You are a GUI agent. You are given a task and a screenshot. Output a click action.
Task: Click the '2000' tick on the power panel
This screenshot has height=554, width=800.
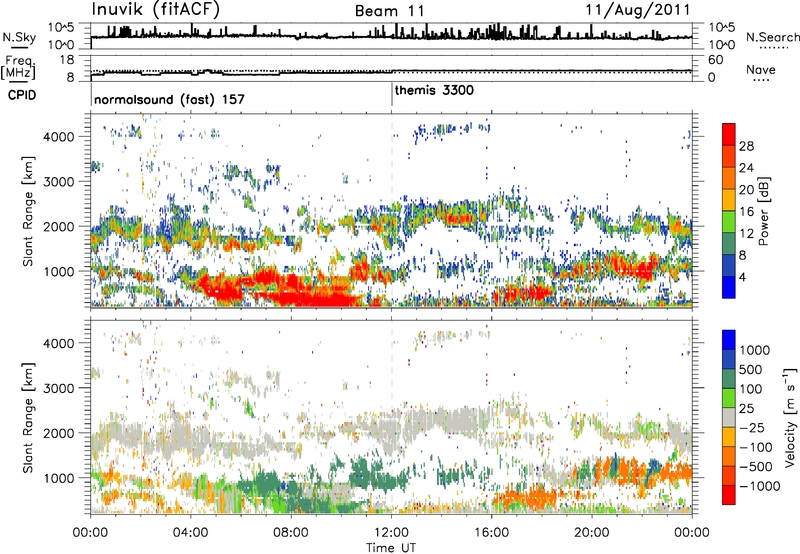click(x=59, y=226)
